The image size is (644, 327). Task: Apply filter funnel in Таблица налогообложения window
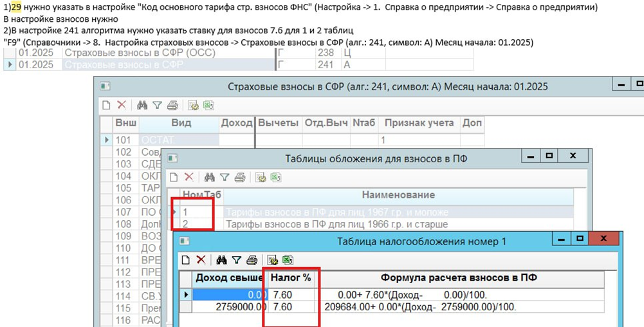(x=236, y=260)
